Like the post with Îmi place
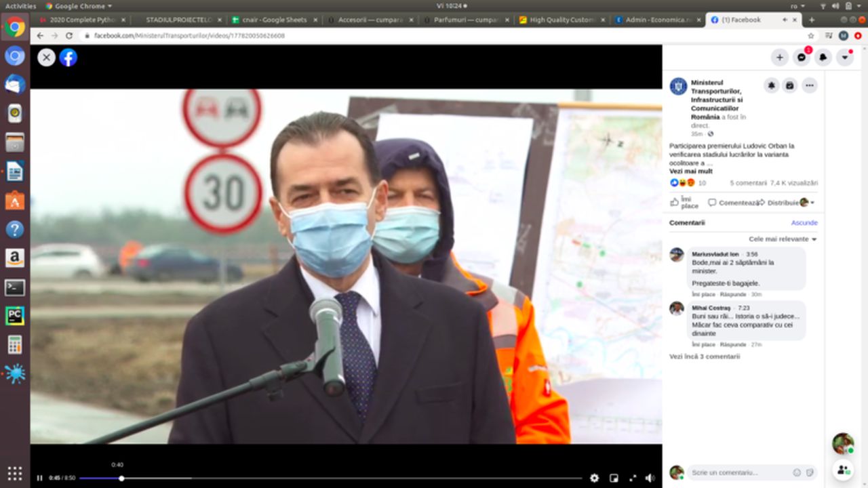 click(x=684, y=202)
